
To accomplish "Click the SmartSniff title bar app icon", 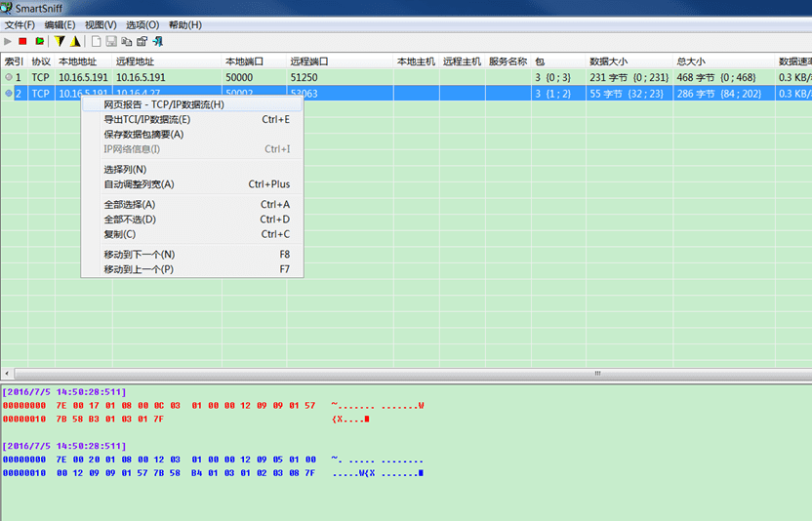I will coord(7,8).
